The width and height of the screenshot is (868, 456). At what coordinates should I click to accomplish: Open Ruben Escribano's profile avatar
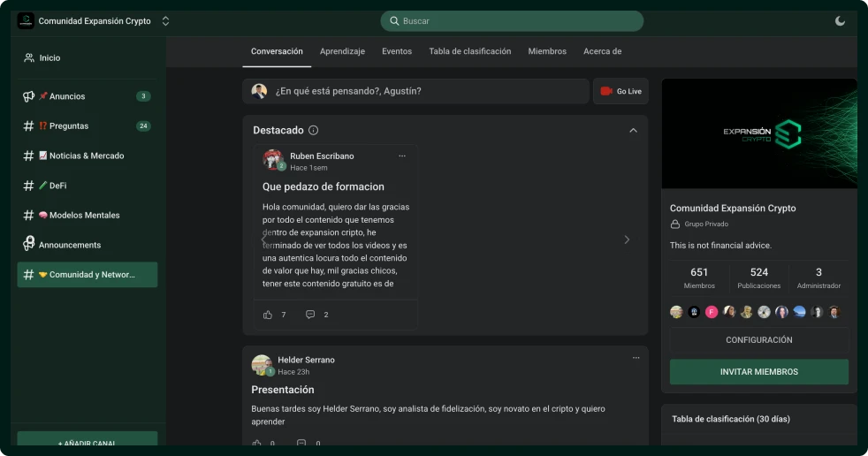(x=273, y=160)
